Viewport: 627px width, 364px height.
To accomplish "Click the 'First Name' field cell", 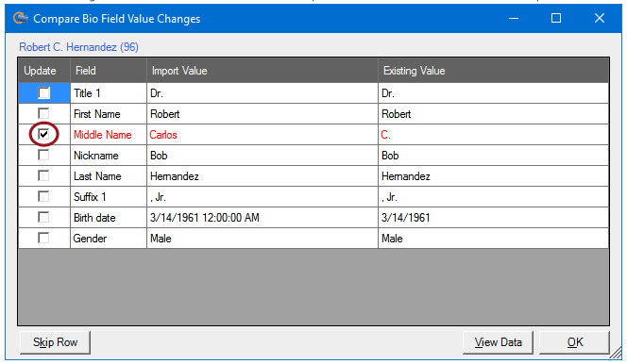I will [x=109, y=114].
